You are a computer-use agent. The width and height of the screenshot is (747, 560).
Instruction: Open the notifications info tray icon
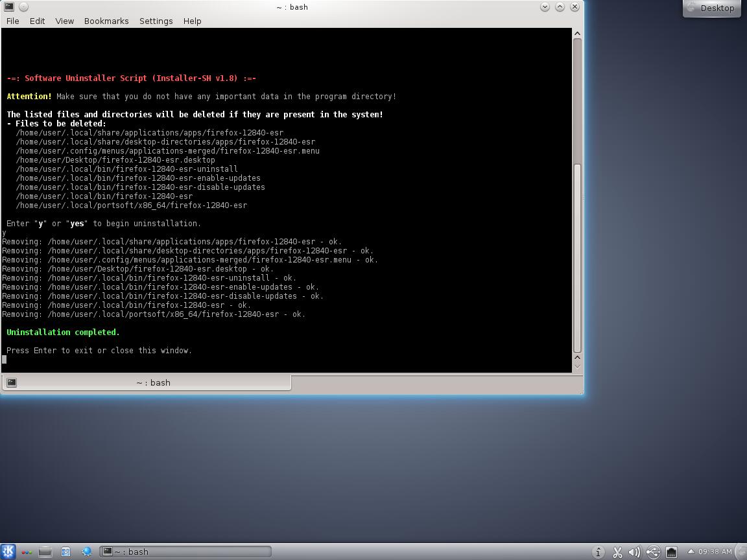(599, 552)
